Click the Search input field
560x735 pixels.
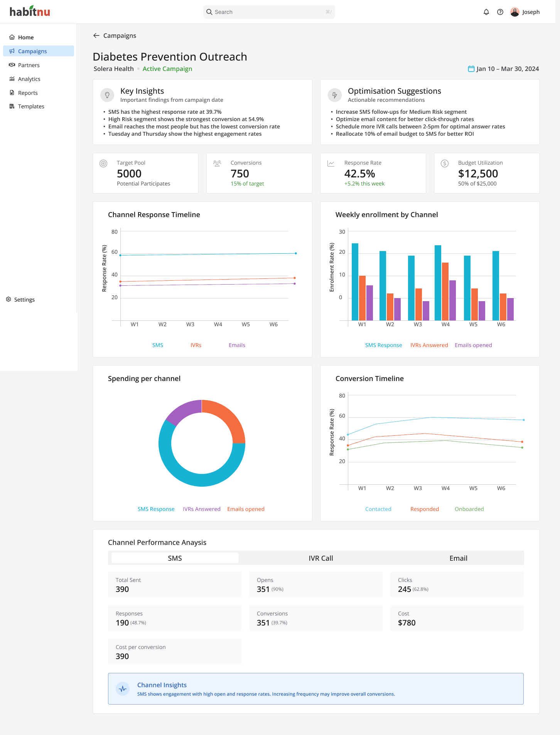(269, 12)
